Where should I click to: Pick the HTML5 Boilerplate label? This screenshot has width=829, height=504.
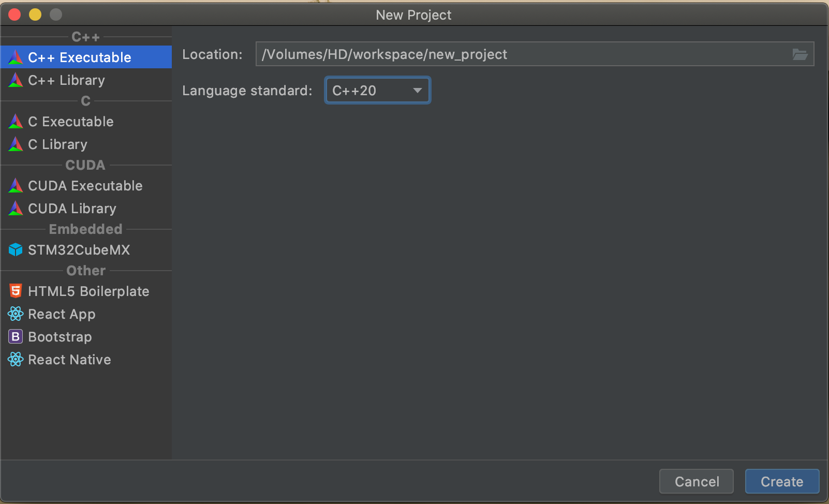(x=88, y=291)
